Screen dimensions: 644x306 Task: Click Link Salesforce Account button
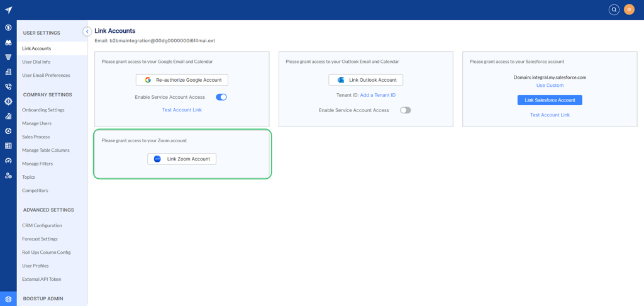(x=550, y=100)
